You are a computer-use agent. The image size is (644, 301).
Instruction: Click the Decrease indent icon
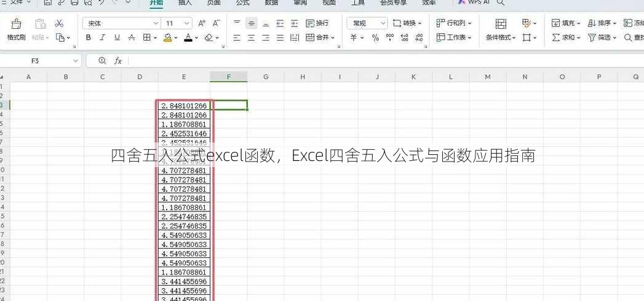280,23
